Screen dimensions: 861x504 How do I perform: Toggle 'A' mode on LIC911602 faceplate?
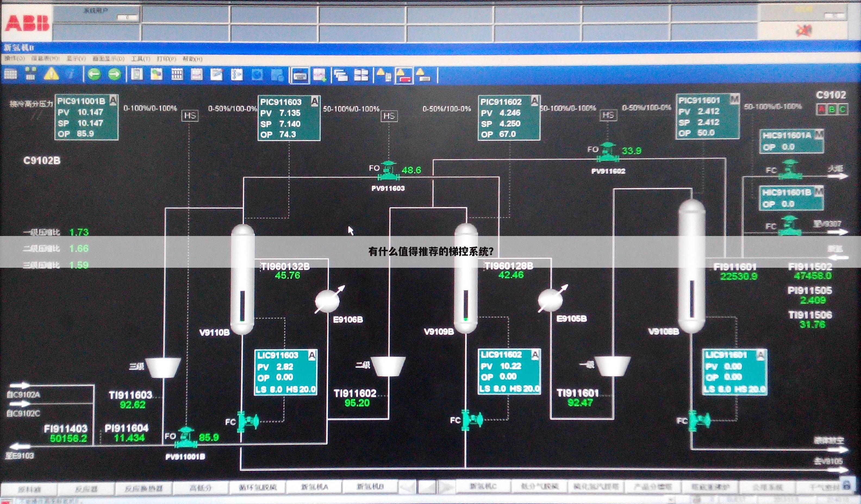pyautogui.click(x=535, y=355)
